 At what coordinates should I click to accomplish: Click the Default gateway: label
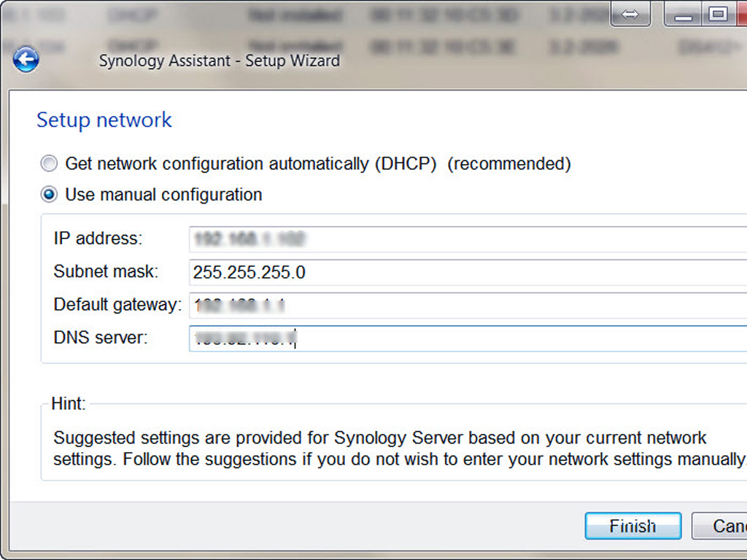(117, 305)
